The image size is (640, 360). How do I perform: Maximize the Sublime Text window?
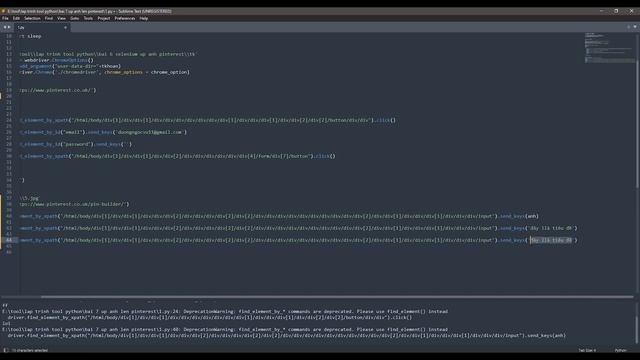tap(616, 11)
